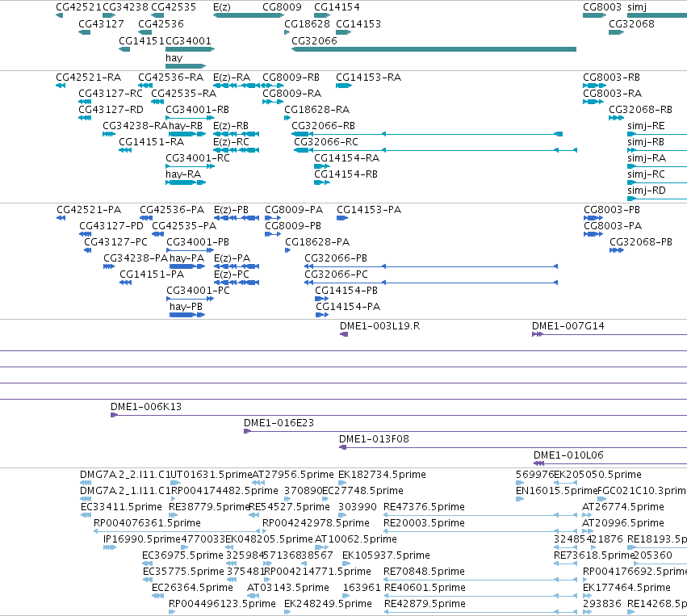The width and height of the screenshot is (687, 616).
Task: Select BAC clone DME1-010L06
Action: (568, 455)
